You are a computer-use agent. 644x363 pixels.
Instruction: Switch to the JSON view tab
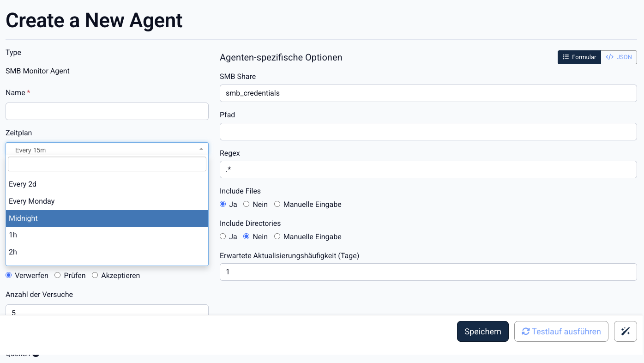coord(619,57)
